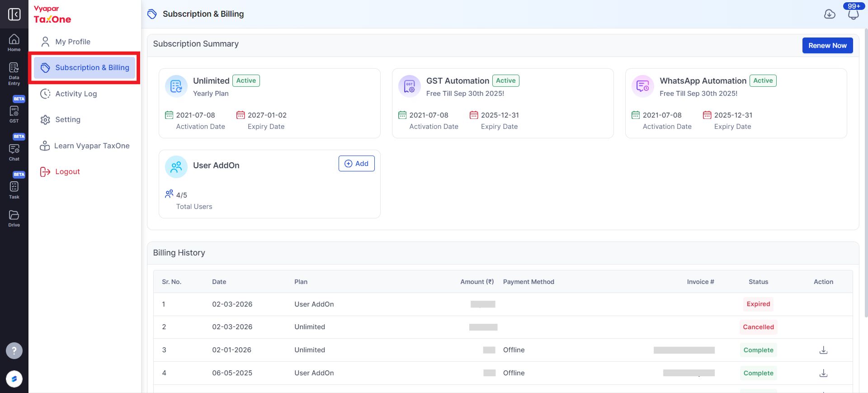The height and width of the screenshot is (393, 868).
Task: Click the cloud download icon in header
Action: (830, 14)
